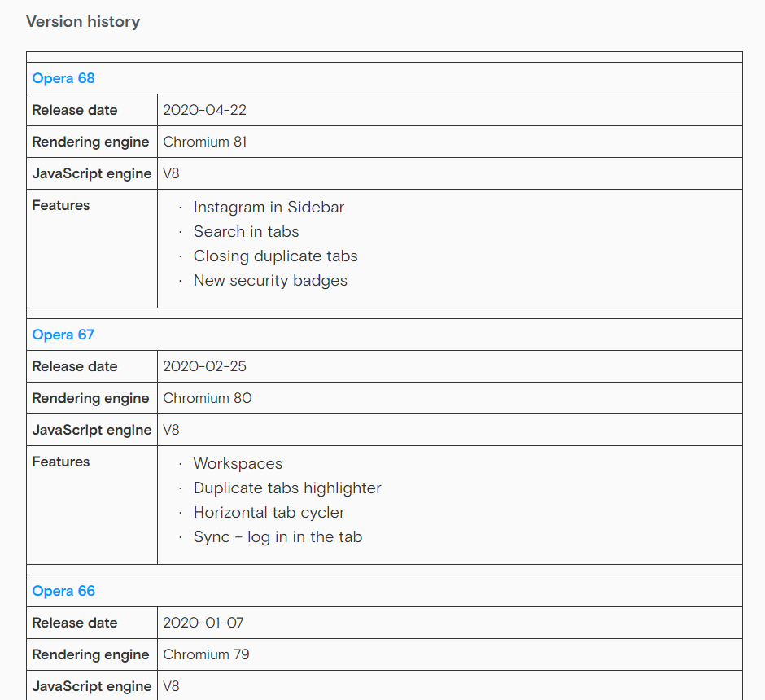The height and width of the screenshot is (700, 765).
Task: Click V8 value under Opera 68
Action: [171, 173]
